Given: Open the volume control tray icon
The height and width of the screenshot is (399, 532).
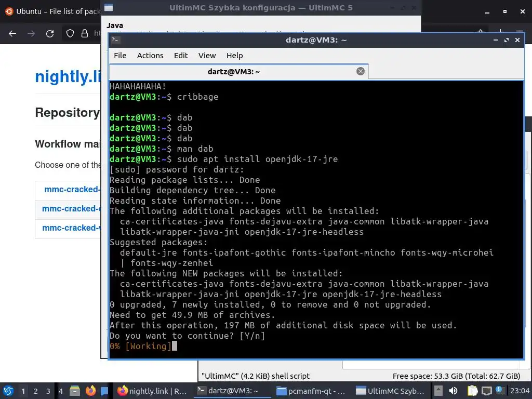Looking at the screenshot, I should tap(453, 391).
